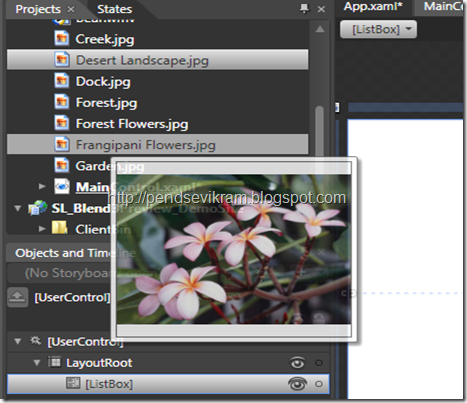This screenshot has width=467, height=403.
Task: Open the MainControl document tab
Action: point(443,7)
